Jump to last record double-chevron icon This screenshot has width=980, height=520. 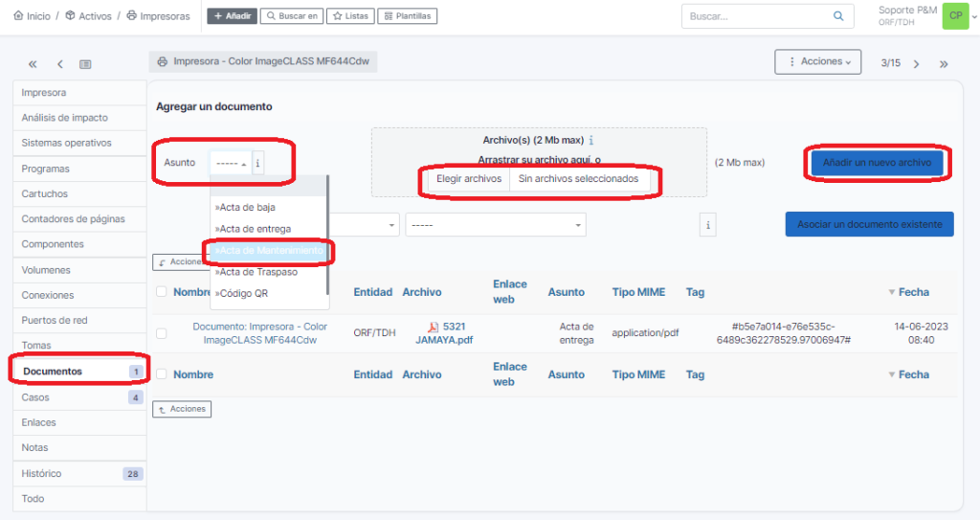pyautogui.click(x=944, y=63)
